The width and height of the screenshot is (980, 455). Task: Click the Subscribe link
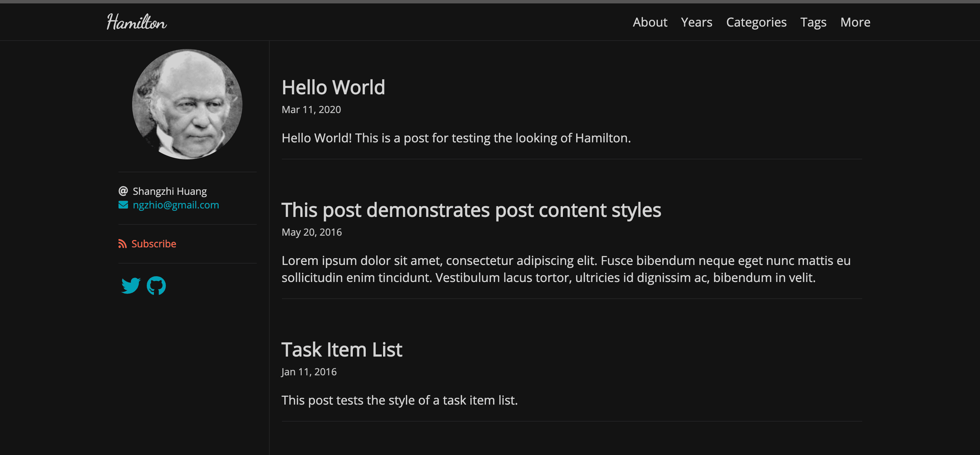tap(154, 244)
